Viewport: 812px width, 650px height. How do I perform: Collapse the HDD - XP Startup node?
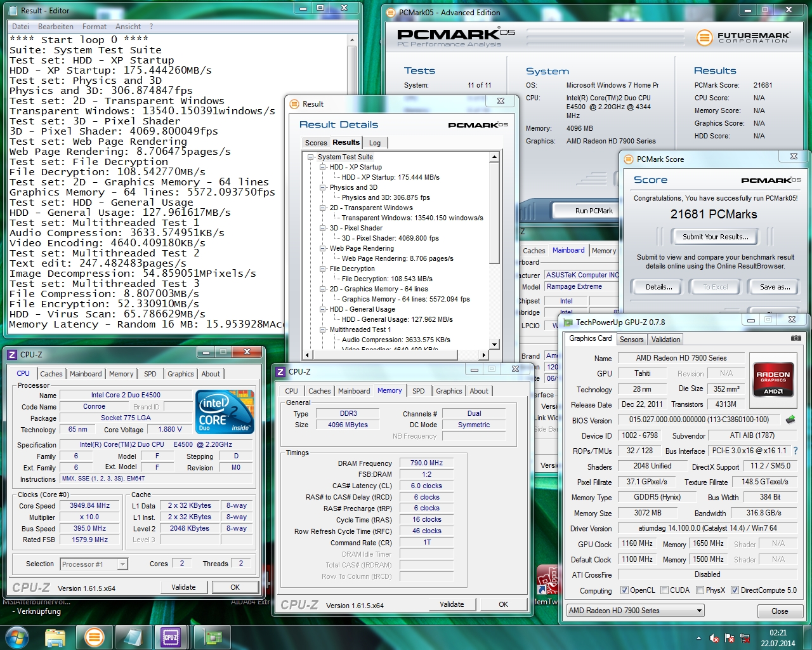(x=323, y=167)
